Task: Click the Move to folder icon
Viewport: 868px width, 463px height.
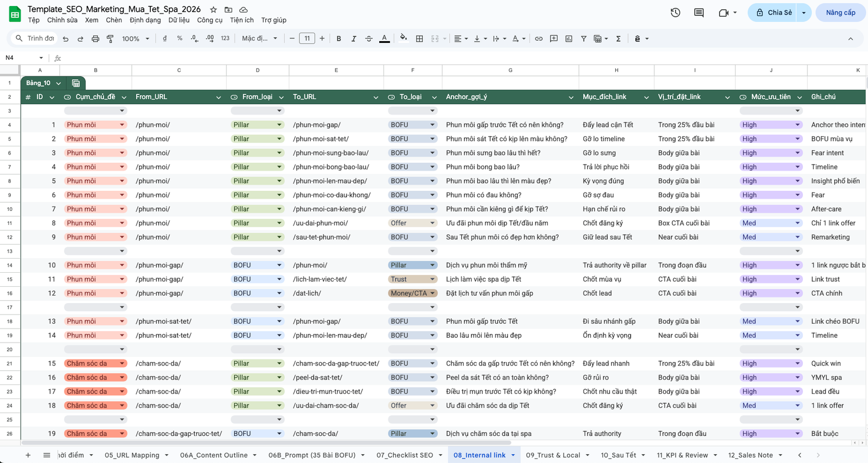Action: point(228,10)
